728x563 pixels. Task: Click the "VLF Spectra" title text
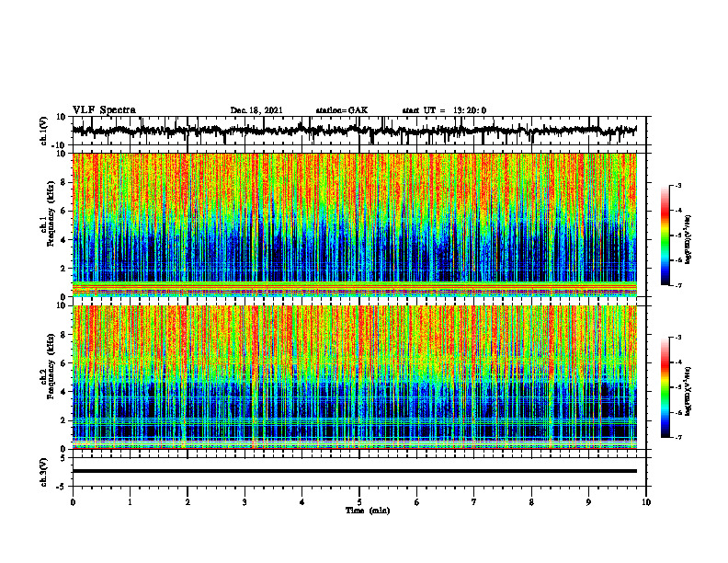(104, 110)
